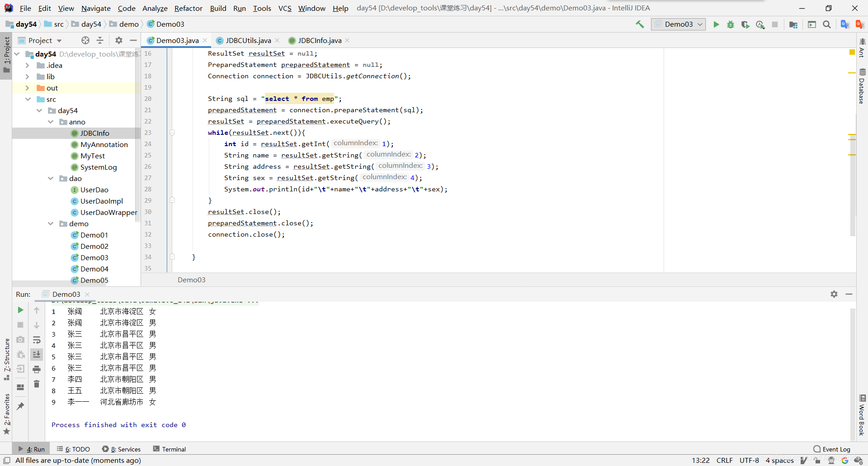Locate current file with the crosshair icon
Screen dimensions: 868x466
coord(85,40)
